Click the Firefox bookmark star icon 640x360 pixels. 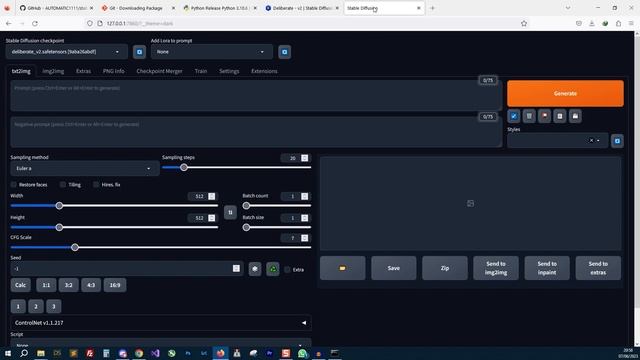click(524, 23)
